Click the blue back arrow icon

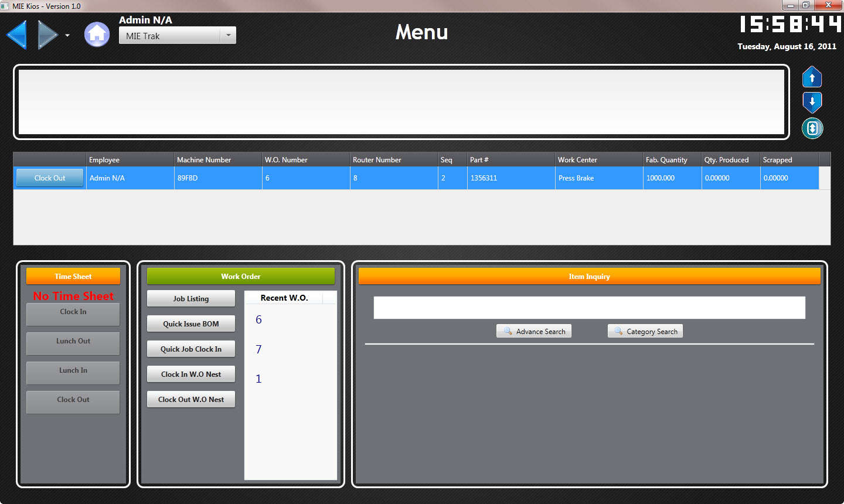(x=16, y=35)
